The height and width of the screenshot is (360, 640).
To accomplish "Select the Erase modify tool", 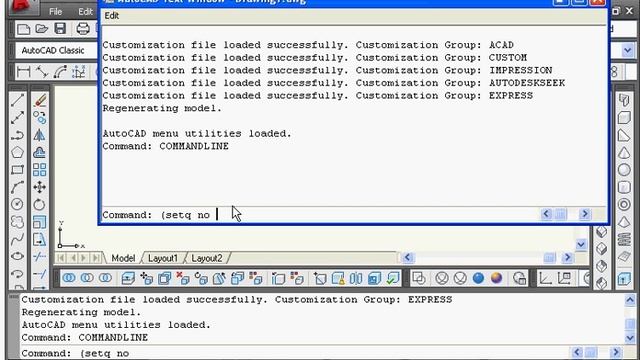I will coord(40,100).
